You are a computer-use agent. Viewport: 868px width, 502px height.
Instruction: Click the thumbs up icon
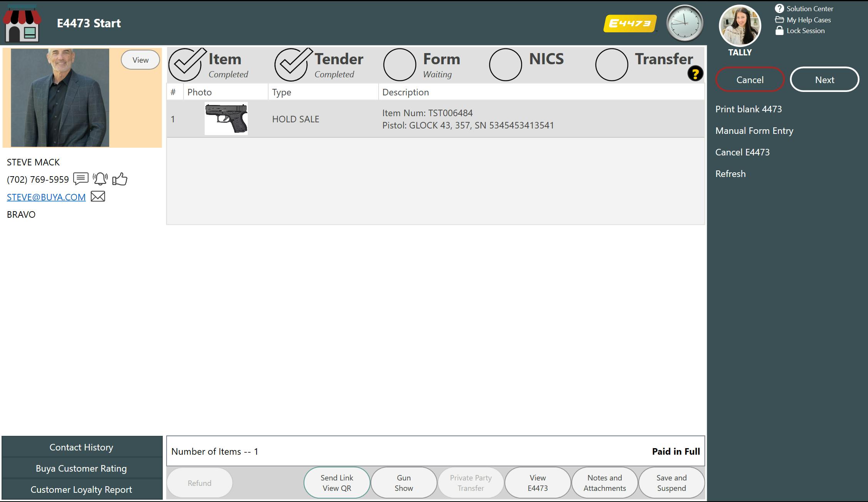coord(120,179)
